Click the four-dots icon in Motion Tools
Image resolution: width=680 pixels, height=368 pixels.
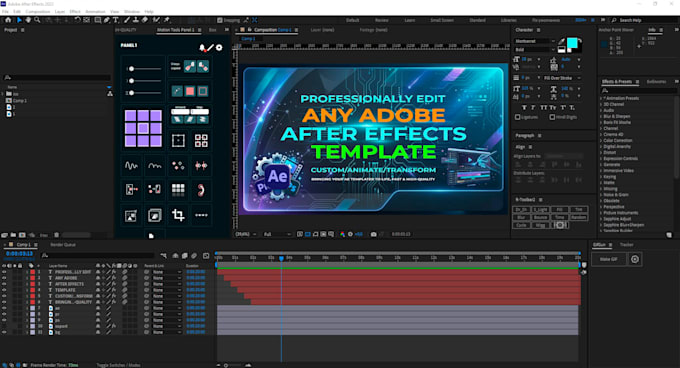click(x=178, y=166)
